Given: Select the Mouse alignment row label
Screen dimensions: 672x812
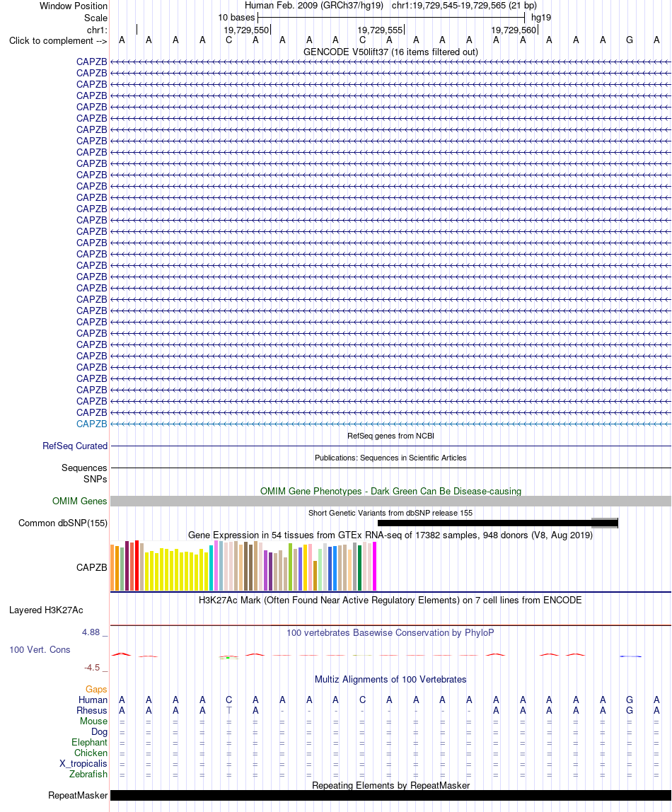Looking at the screenshot, I should pos(93,721).
